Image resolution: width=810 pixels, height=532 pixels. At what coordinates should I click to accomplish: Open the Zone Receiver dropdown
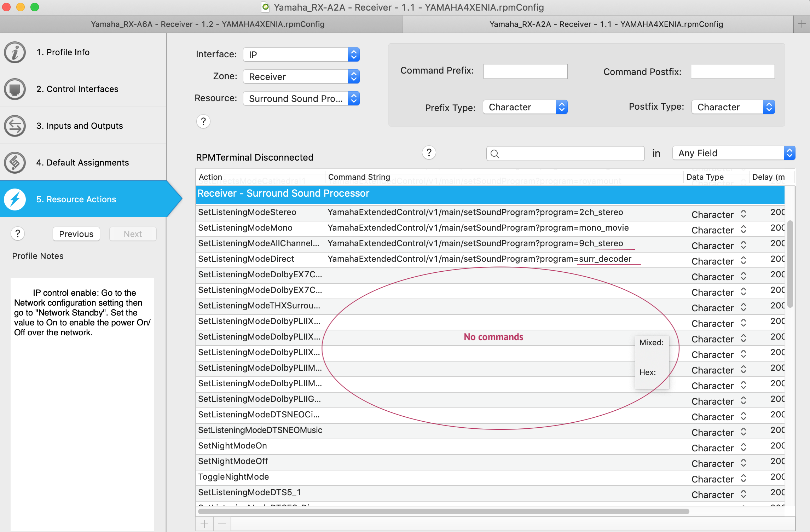301,77
